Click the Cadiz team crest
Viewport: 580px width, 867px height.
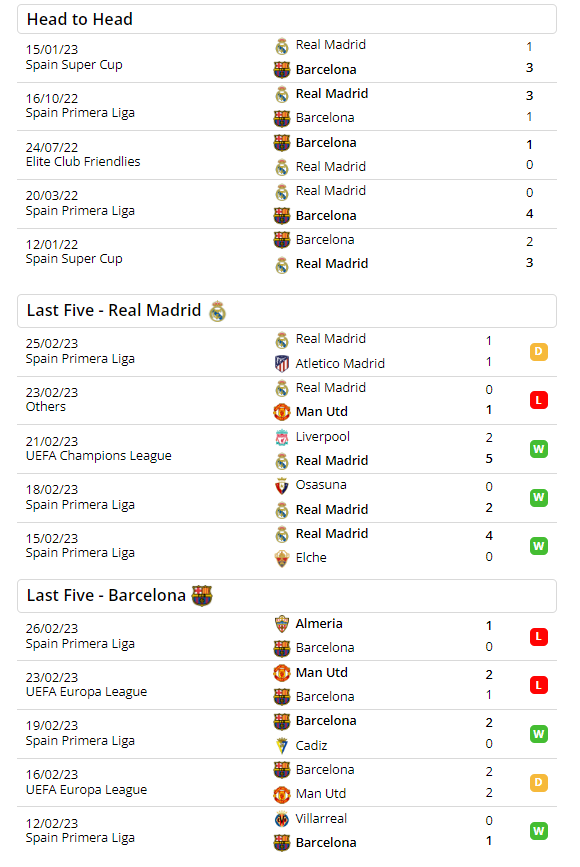coord(282,746)
